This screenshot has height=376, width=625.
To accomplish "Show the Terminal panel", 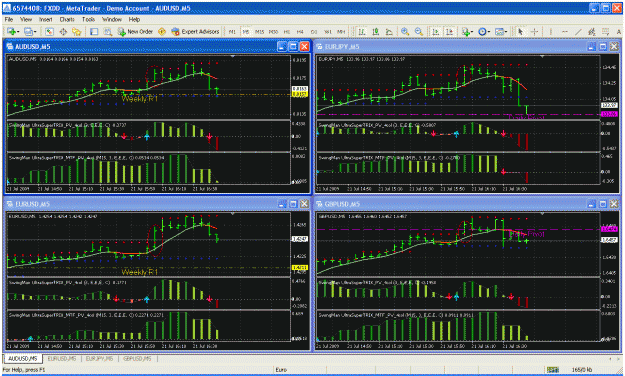I will coord(94,31).
